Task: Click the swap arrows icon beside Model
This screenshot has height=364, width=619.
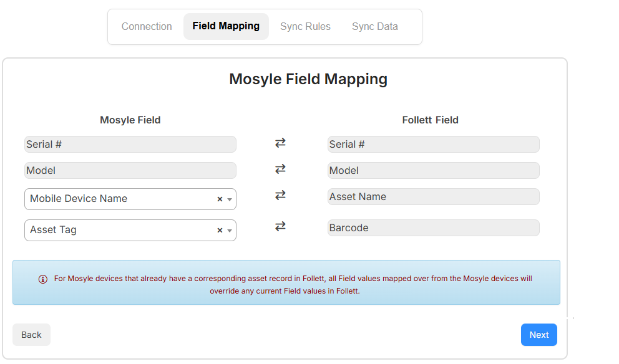Action: click(280, 169)
